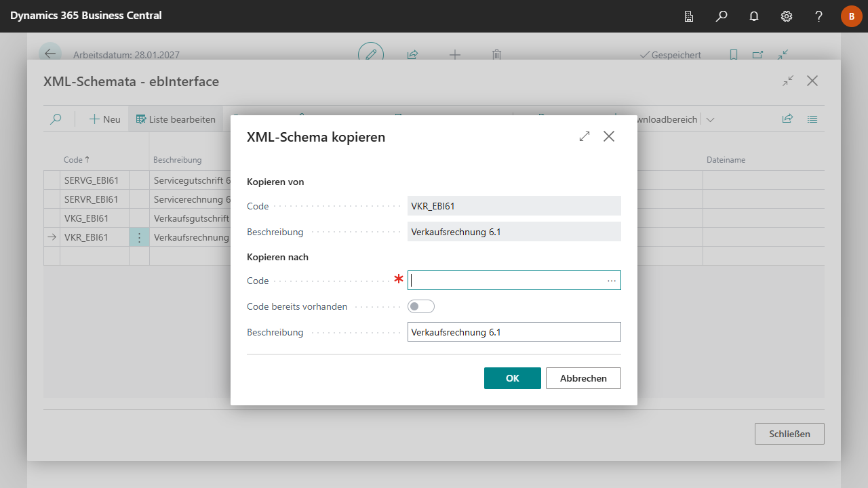The height and width of the screenshot is (488, 868).
Task: Select Liste bearbeiten in the toolbar
Action: pyautogui.click(x=176, y=119)
